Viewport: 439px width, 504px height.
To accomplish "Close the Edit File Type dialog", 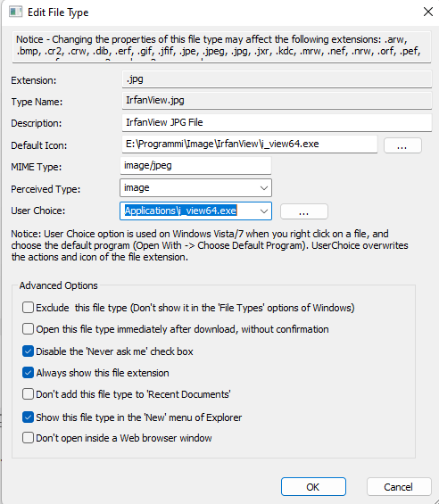I will point(427,12).
